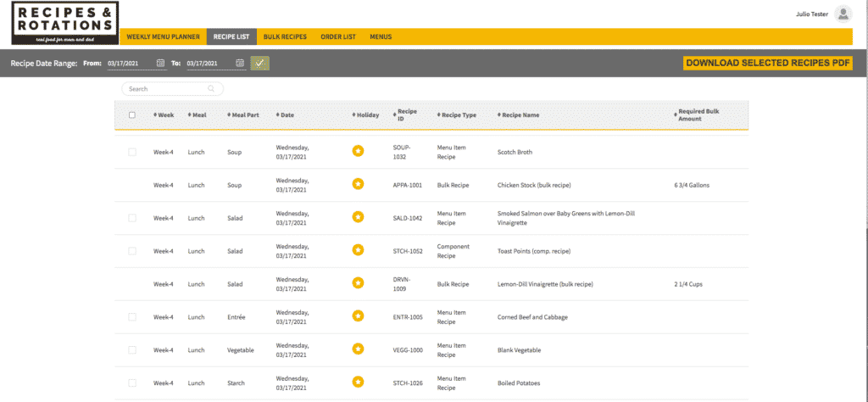Click recipe ID SOUP-1032
868x402 pixels.
pos(402,152)
